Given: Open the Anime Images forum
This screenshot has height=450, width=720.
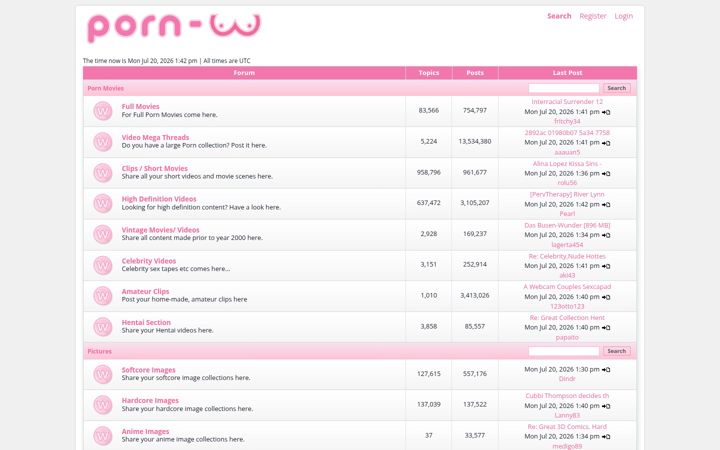Looking at the screenshot, I should pos(146,432).
